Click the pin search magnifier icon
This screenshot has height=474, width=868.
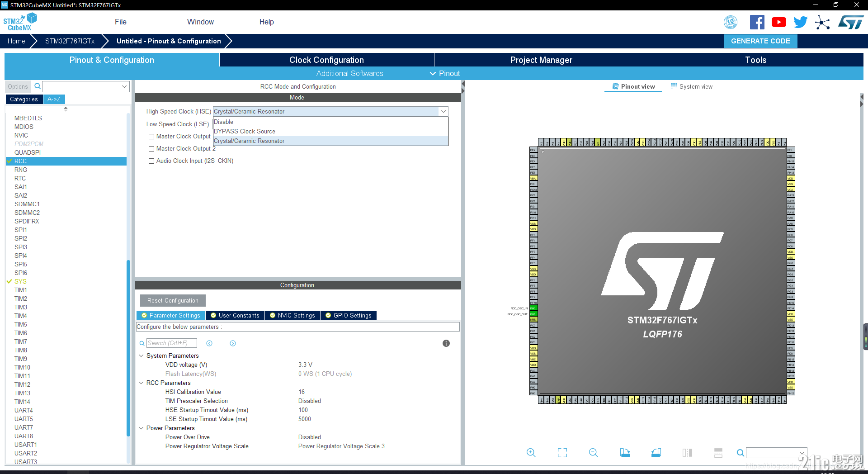pos(740,453)
